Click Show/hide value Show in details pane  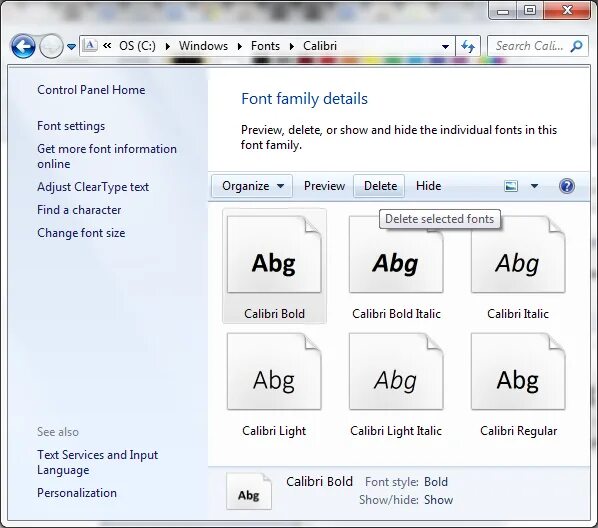pos(439,500)
